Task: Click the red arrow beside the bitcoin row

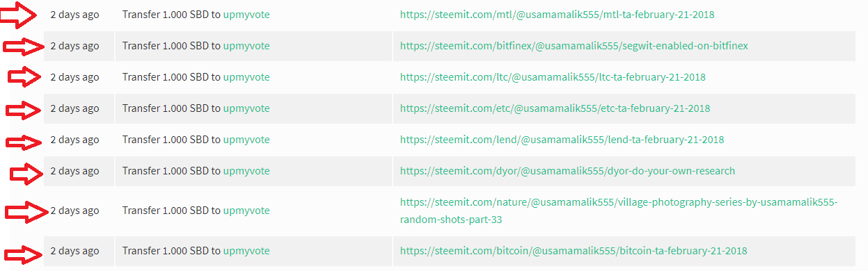Action: [27, 255]
